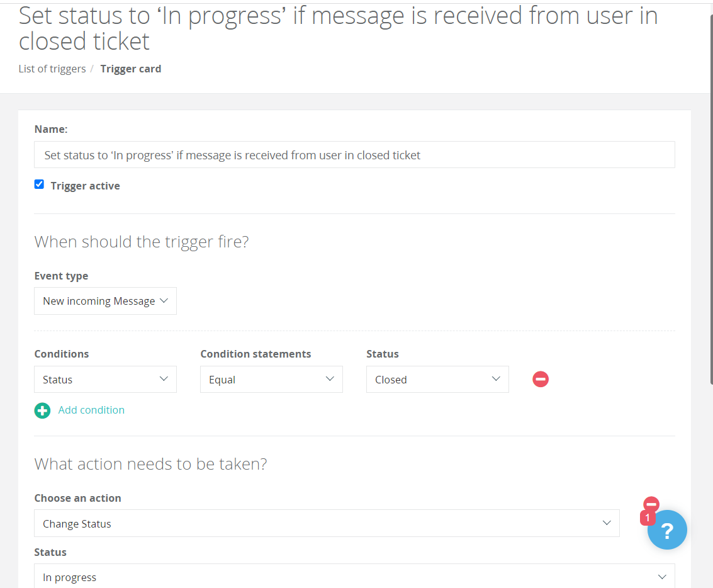The image size is (713, 588).
Task: Open the Event type dropdown
Action: coord(105,300)
